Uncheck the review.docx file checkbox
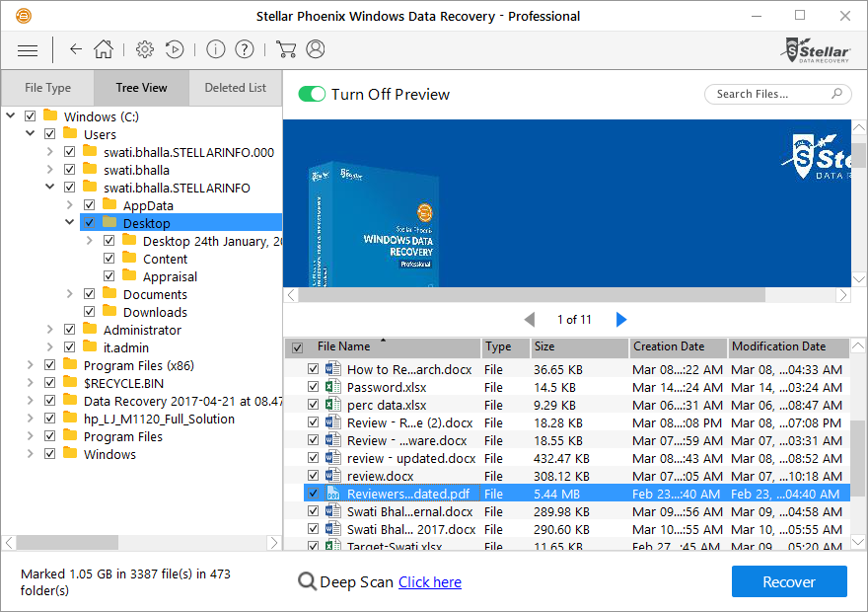 pos(314,476)
